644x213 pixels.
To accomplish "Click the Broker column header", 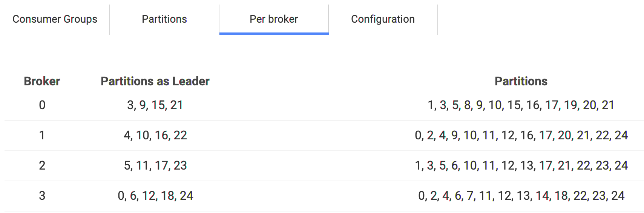I will [x=42, y=81].
